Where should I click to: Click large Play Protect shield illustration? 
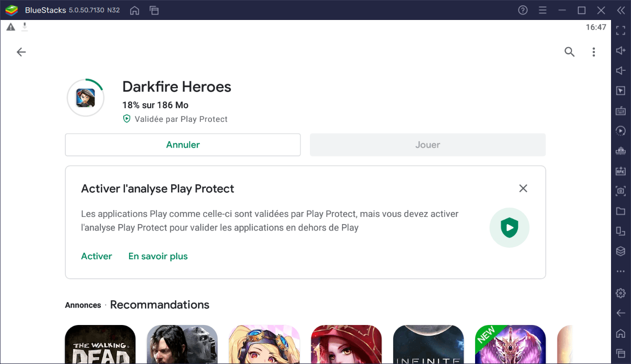pos(509,228)
